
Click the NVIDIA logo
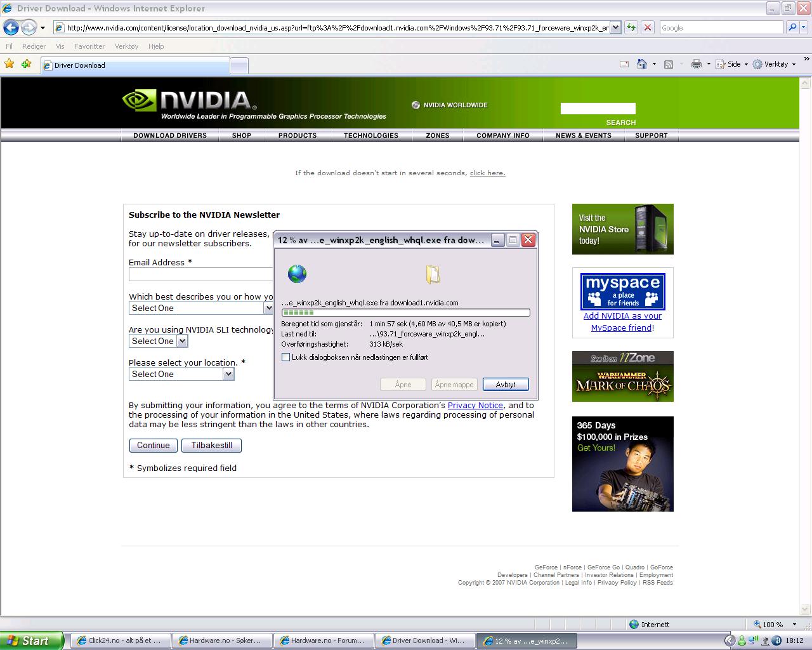coord(190,102)
